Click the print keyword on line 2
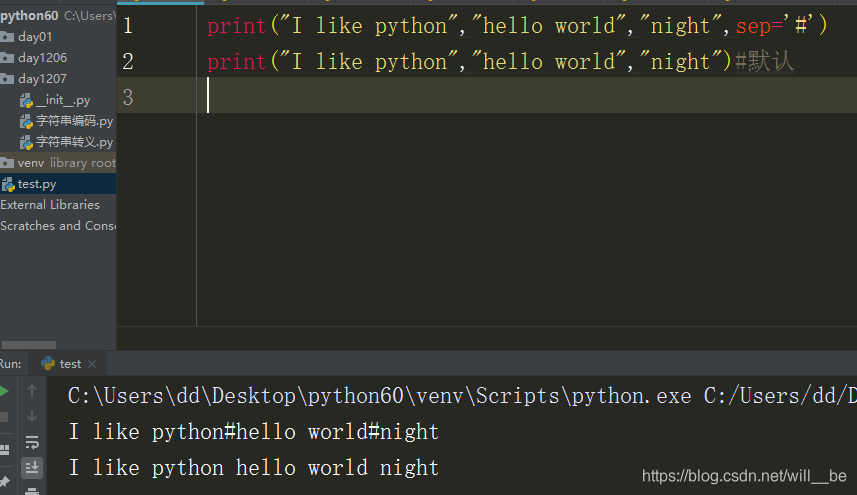857x495 pixels. point(237,62)
